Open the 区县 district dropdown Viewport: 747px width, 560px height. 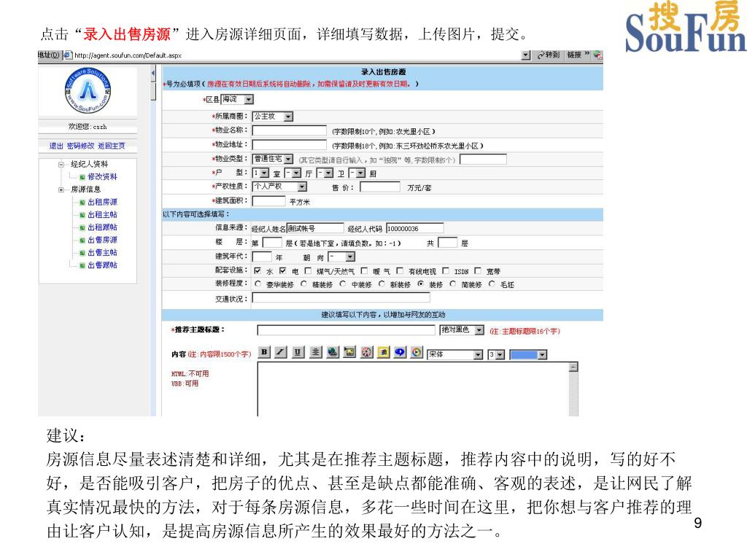point(249,99)
